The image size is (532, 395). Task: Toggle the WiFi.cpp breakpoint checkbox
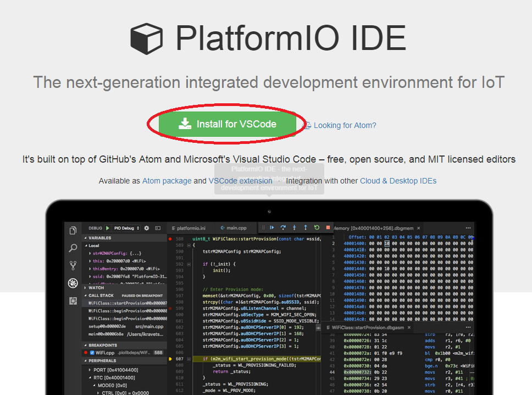point(92,353)
